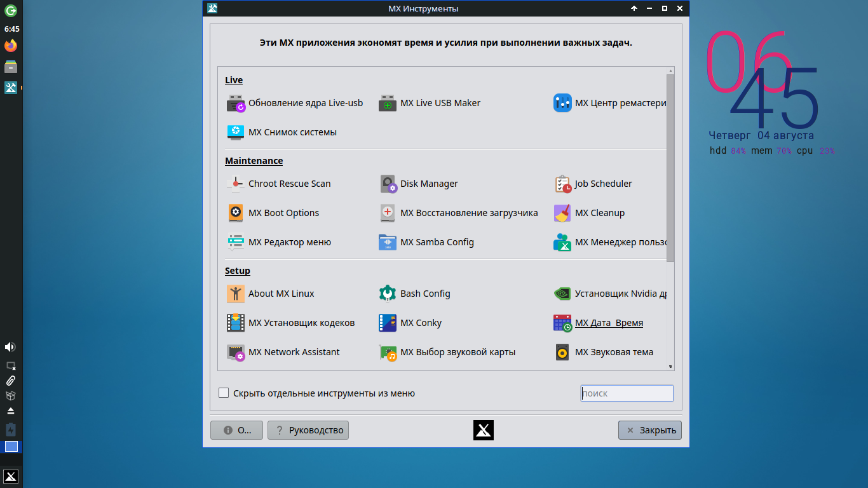The height and width of the screenshot is (488, 868).
Task: Open Disk Manager icon
Action: pos(388,184)
